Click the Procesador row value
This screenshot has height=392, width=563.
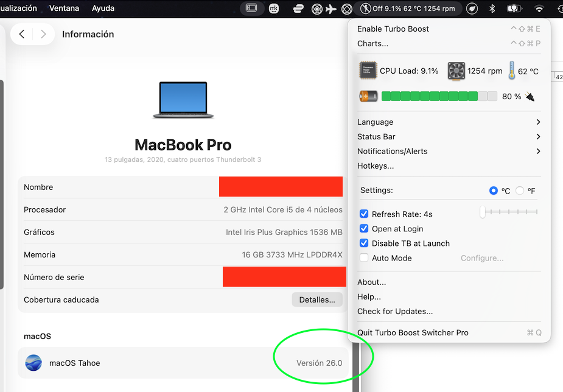pyautogui.click(x=283, y=209)
